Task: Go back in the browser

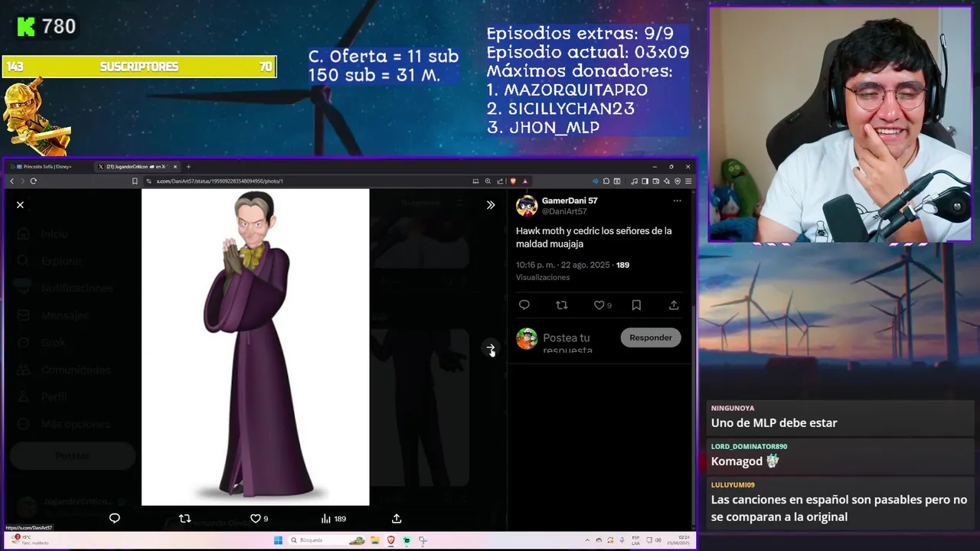Action: [11, 181]
